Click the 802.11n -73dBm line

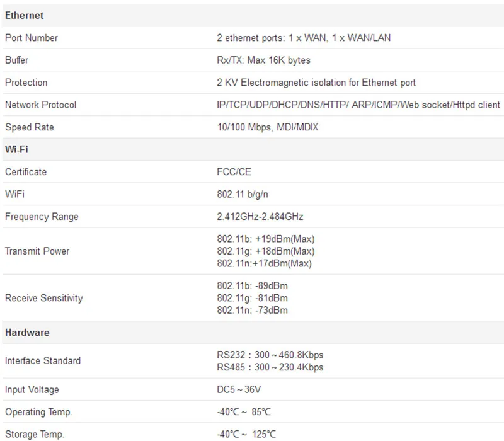tap(252, 311)
